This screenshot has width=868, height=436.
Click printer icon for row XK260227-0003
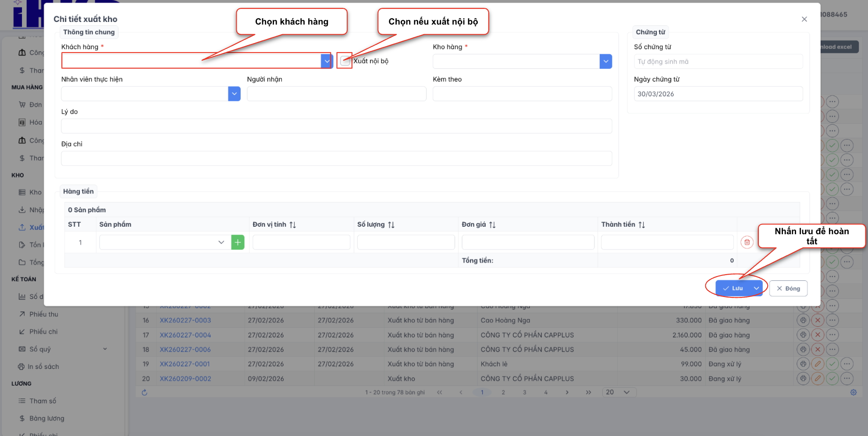click(803, 320)
